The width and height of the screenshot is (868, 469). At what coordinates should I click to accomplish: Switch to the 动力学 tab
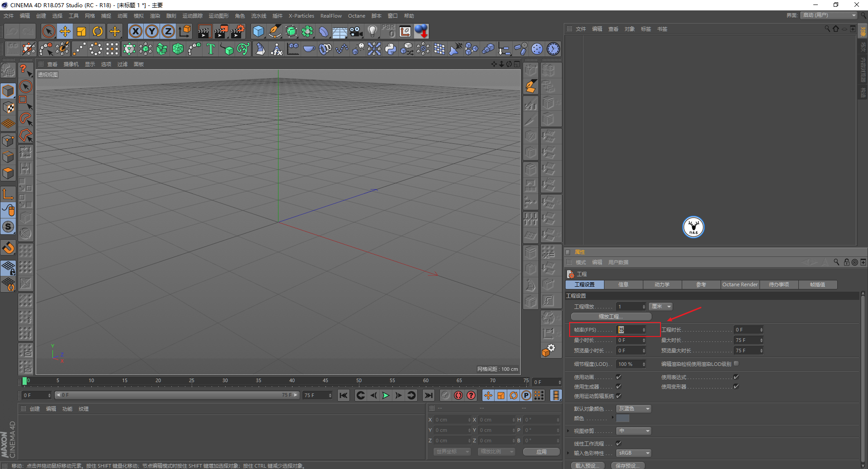tap(662, 284)
